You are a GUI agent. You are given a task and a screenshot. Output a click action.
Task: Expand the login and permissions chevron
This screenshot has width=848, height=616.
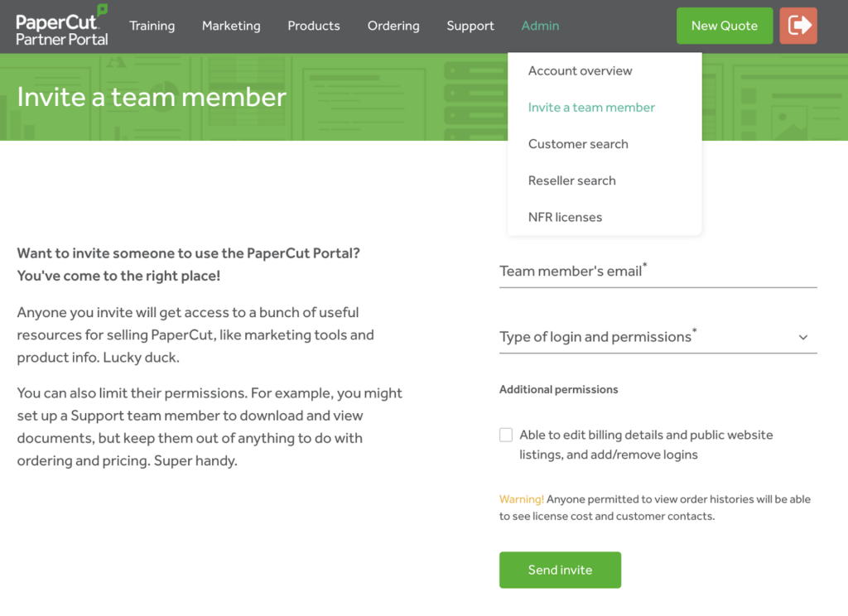(x=803, y=338)
